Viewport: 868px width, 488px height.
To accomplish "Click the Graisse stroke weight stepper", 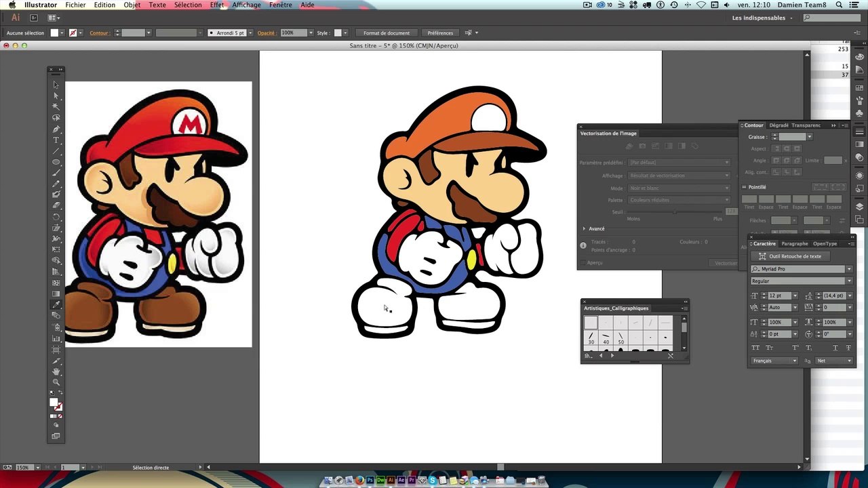I will [774, 137].
